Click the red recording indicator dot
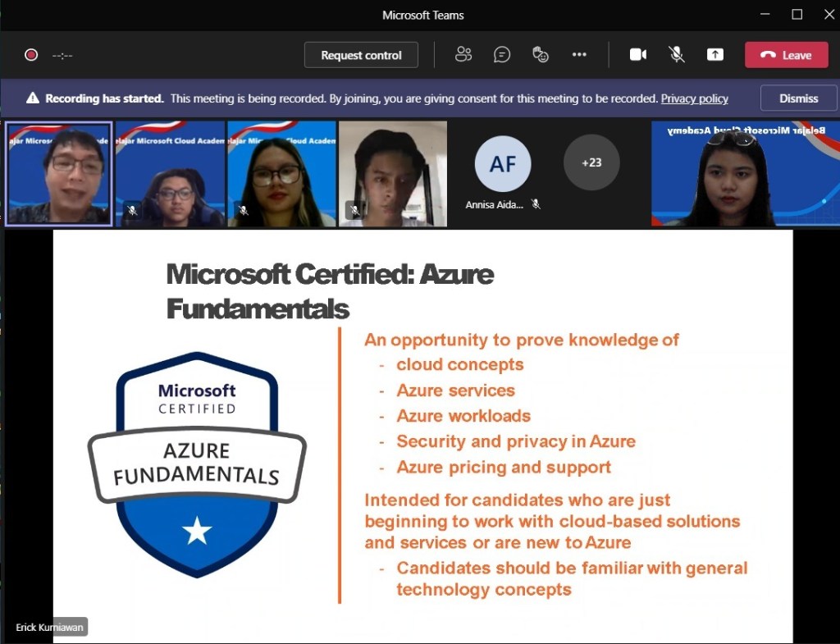This screenshot has width=840, height=644. (x=31, y=55)
